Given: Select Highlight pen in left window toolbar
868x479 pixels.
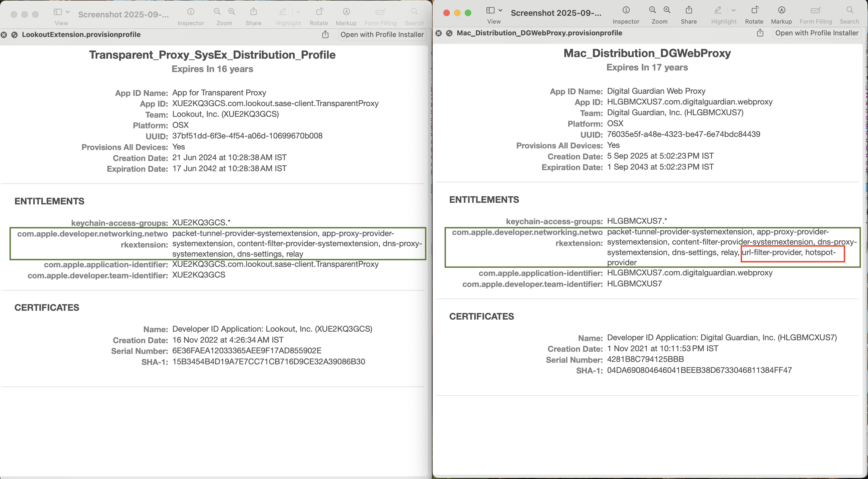Looking at the screenshot, I should 283,12.
